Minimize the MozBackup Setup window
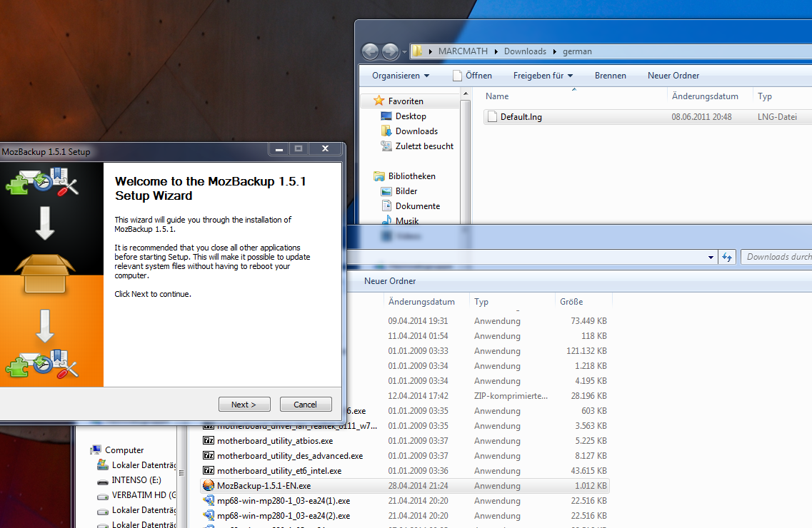The image size is (812, 528). coord(279,149)
